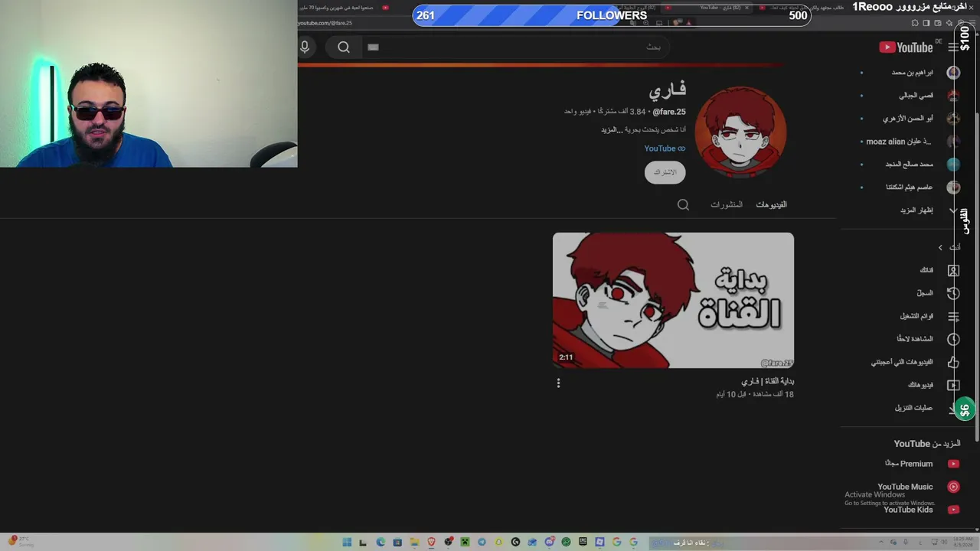This screenshot has height=551, width=980.
Task: Click the taskbar clock and date
Action: 962,543
